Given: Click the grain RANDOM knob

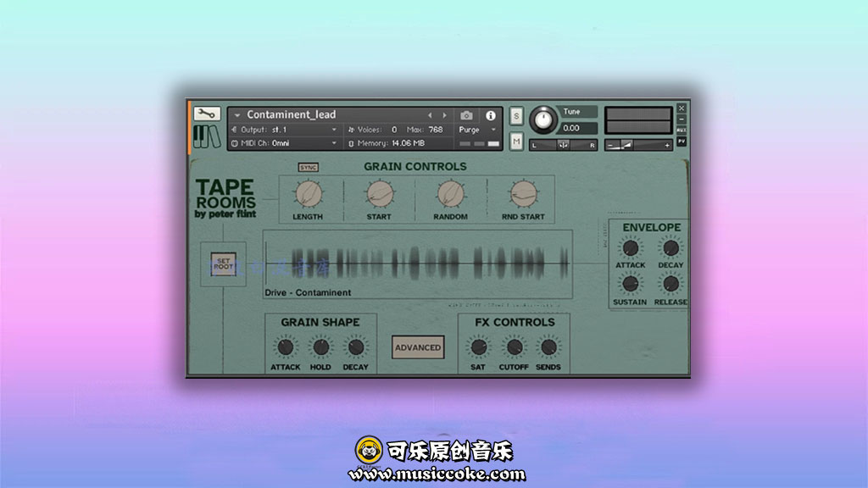Looking at the screenshot, I should tap(451, 194).
